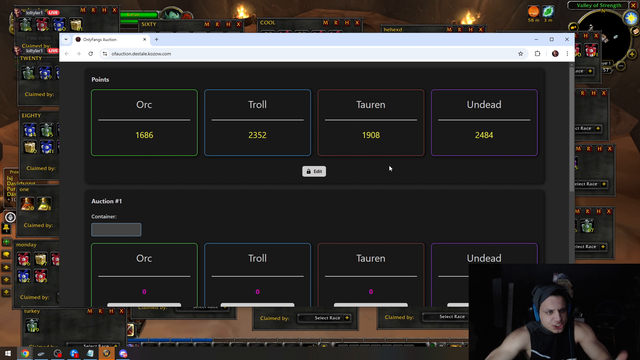Open Chrome from the taskbar
The height and width of the screenshot is (360, 640).
click(x=25, y=353)
